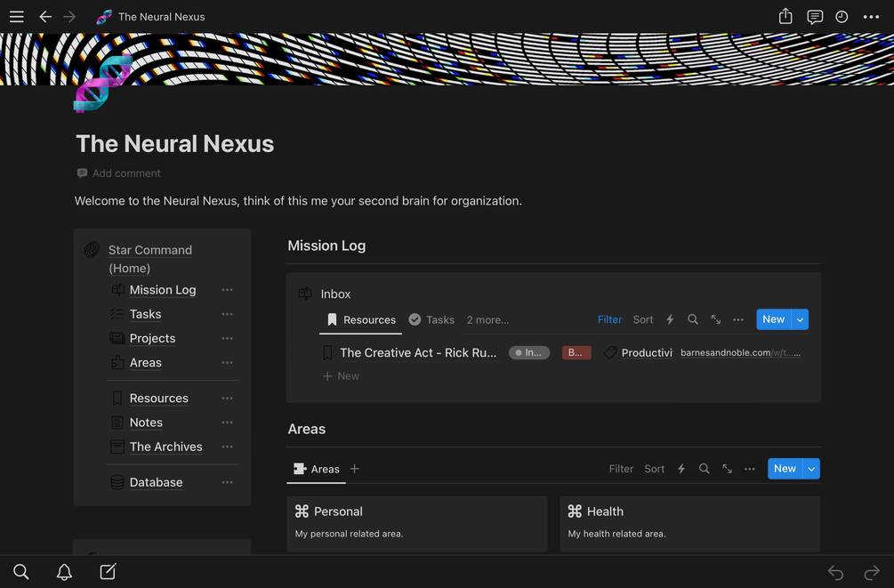Viewport: 894px width, 588px height.
Task: Click the Share icon in the top bar
Action: 785,16
